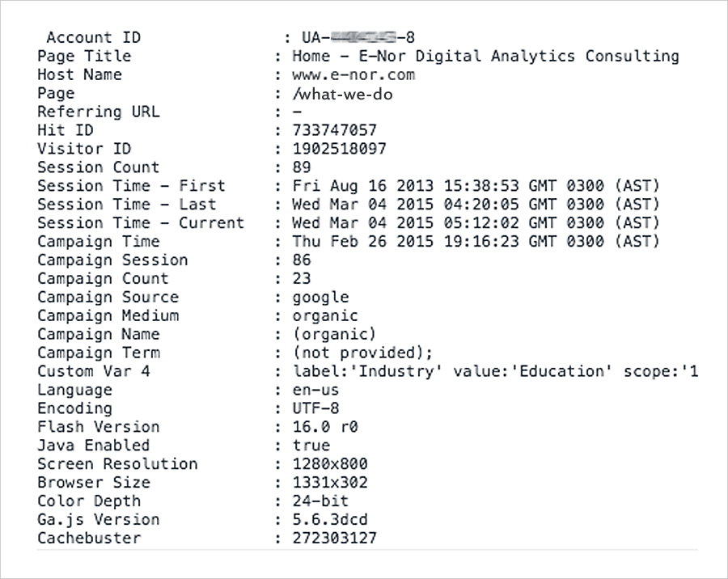Viewport: 728px width, 579px height.
Task: Click the Session Count value 89
Action: pyautogui.click(x=302, y=167)
